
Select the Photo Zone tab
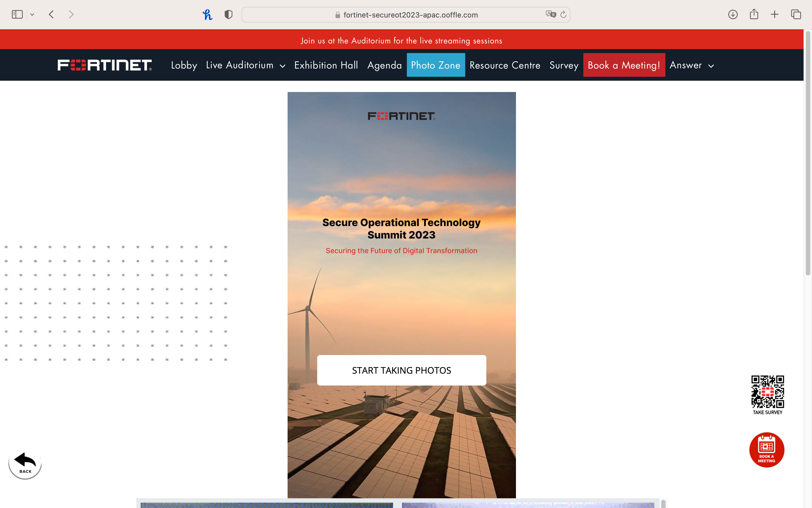pos(436,65)
